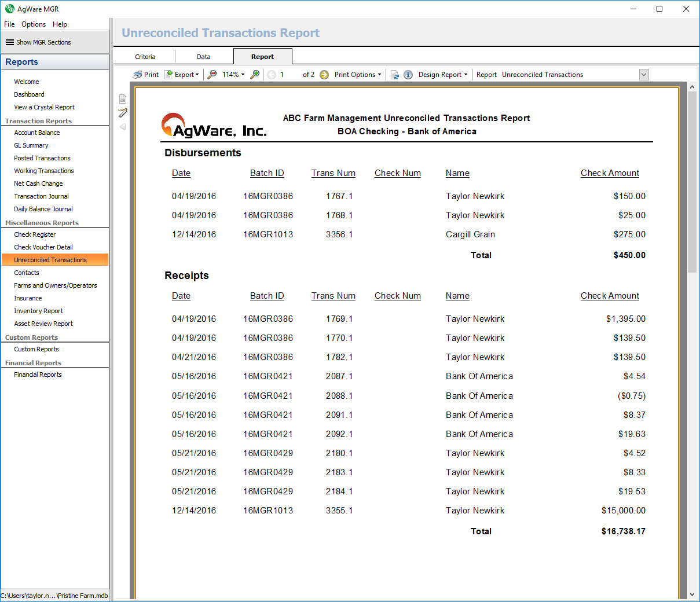Switch to the Criteria tab
The image size is (700, 602).
click(x=145, y=57)
